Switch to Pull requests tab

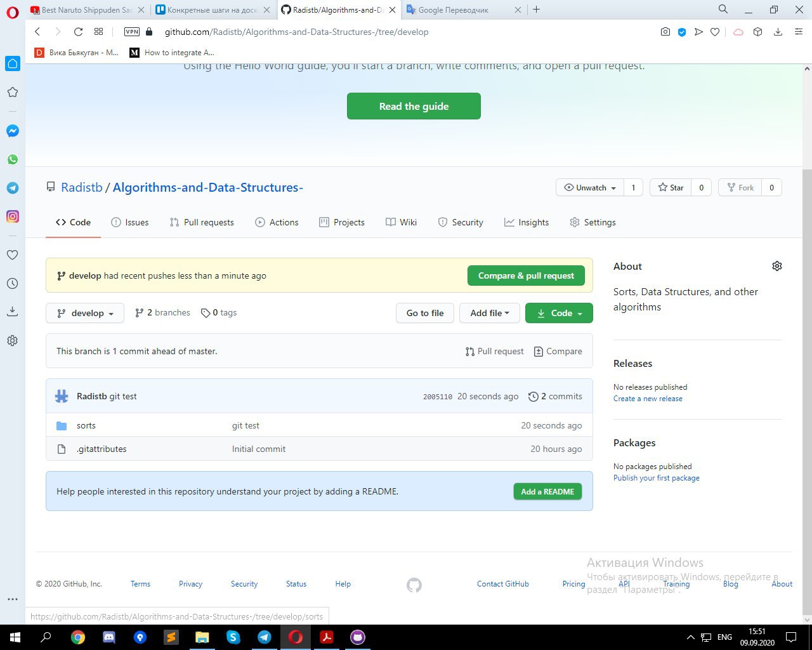pos(202,222)
